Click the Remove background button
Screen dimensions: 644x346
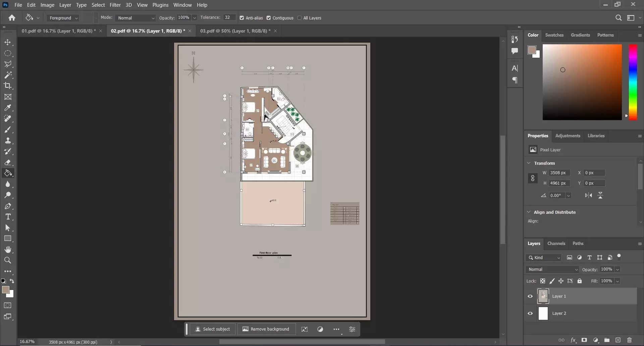pos(266,329)
